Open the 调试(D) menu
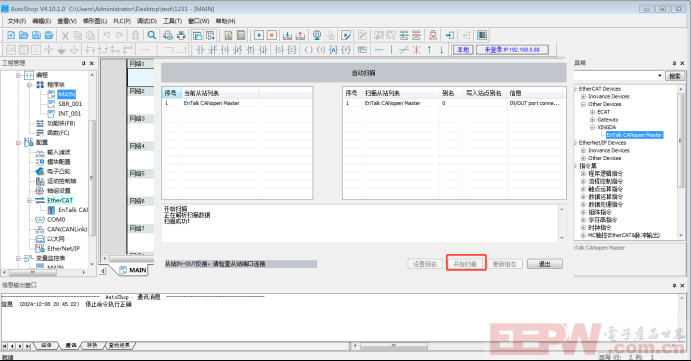Viewport: 691px width, 361px height. click(147, 21)
